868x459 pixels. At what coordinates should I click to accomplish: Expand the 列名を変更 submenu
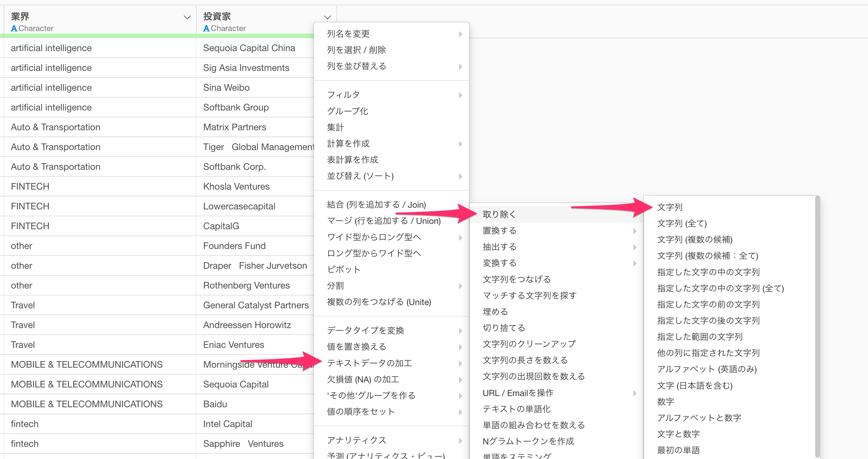pyautogui.click(x=391, y=34)
